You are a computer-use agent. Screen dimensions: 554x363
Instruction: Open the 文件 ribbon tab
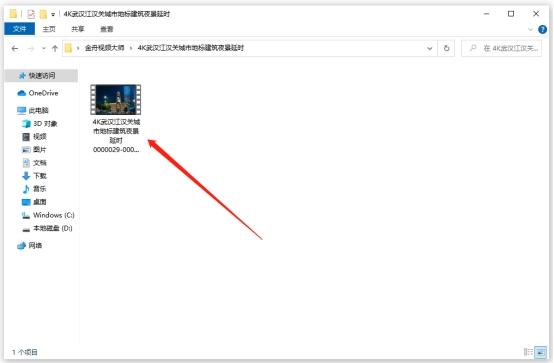tap(19, 29)
